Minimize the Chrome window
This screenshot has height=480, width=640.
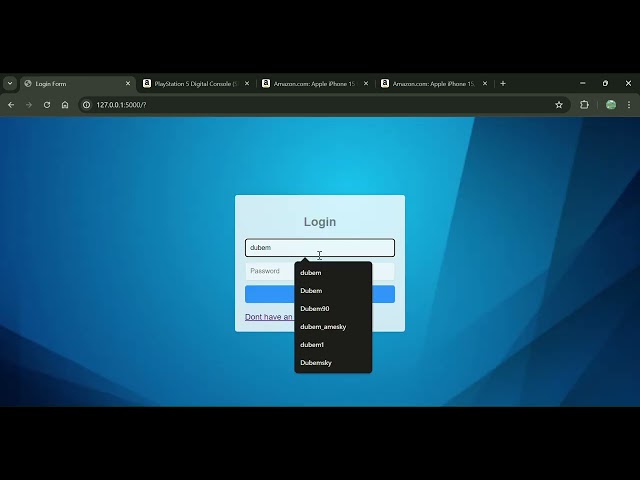583,83
